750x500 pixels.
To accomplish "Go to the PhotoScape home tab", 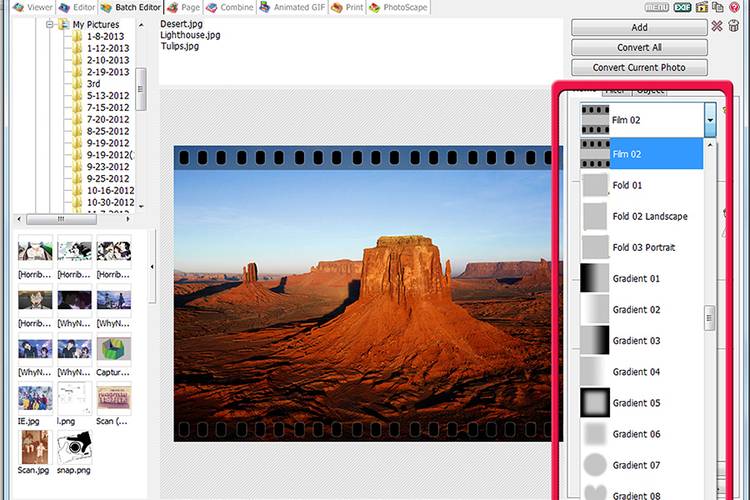I will coord(398,7).
